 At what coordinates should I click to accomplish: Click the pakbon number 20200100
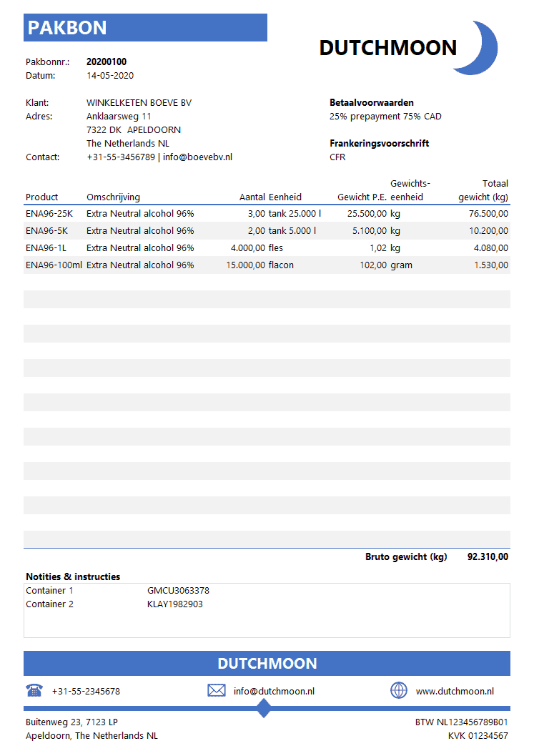[x=107, y=62]
